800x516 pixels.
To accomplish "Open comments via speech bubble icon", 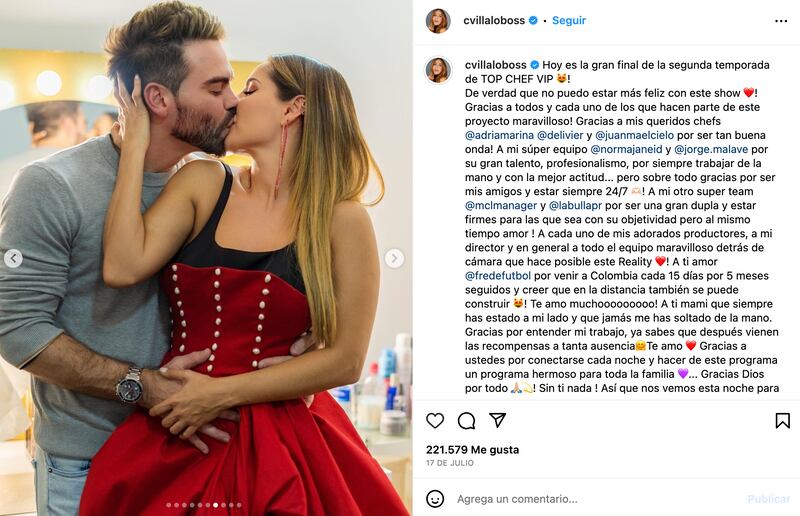I will [466, 421].
